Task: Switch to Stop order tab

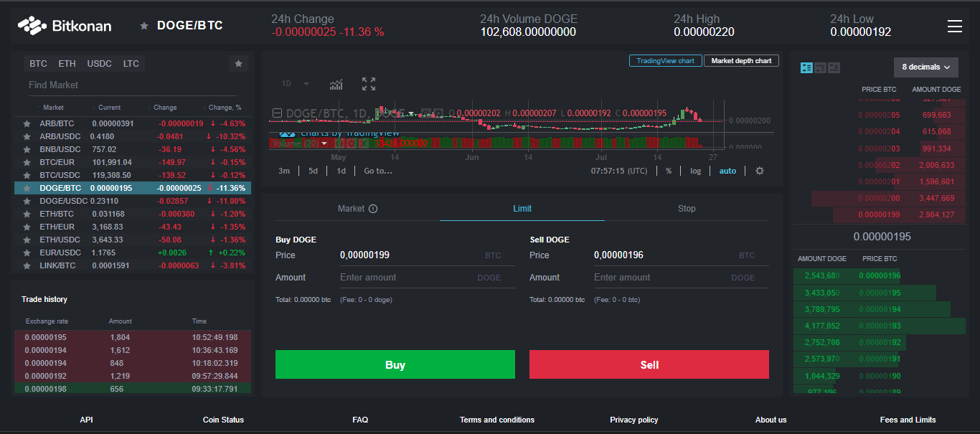Action: (687, 209)
